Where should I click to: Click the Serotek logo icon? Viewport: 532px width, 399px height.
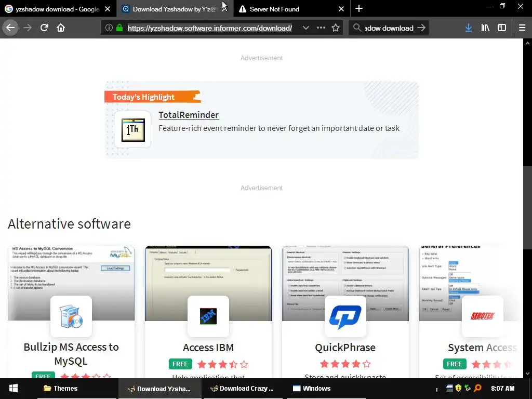click(x=483, y=316)
